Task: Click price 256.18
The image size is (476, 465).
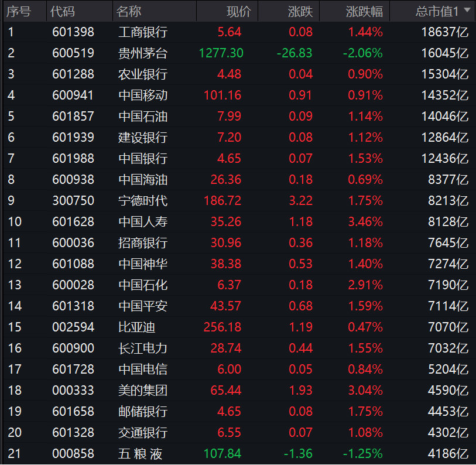Action: click(x=222, y=327)
